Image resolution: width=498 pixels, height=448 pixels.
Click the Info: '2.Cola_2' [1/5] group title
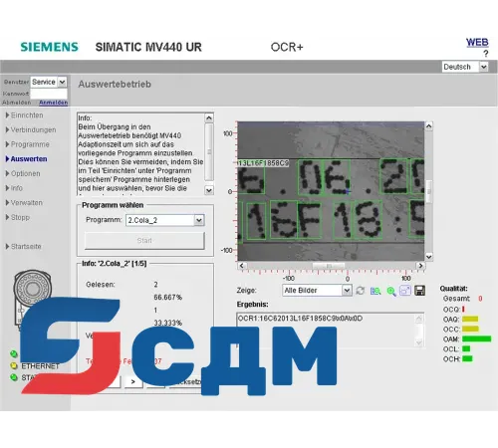[115, 264]
